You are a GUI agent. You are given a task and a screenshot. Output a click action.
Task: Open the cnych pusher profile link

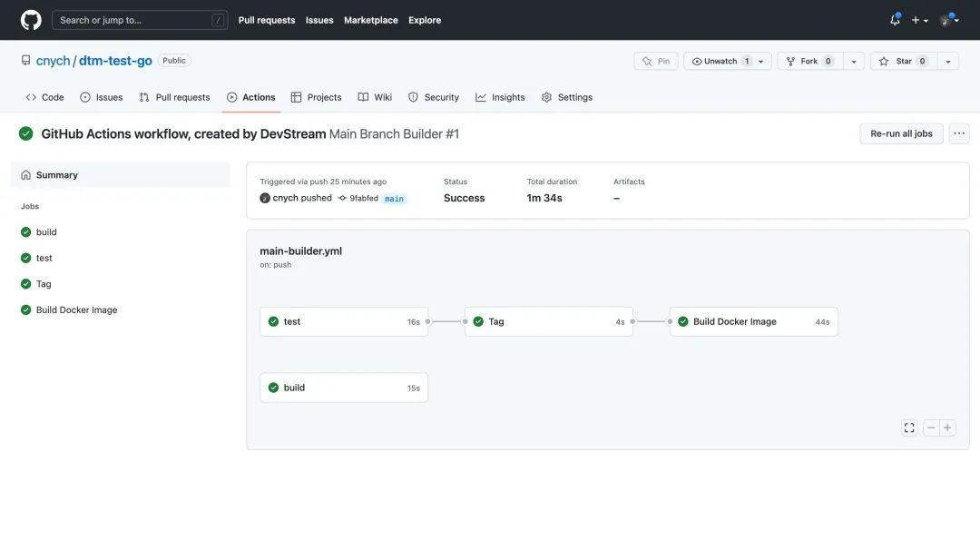288,198
